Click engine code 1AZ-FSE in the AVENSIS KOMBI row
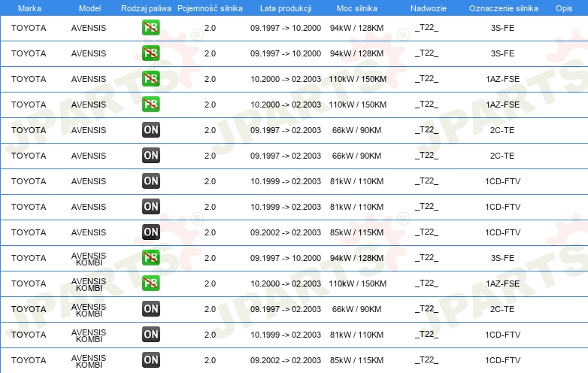The width and height of the screenshot is (588, 373). pos(502,284)
